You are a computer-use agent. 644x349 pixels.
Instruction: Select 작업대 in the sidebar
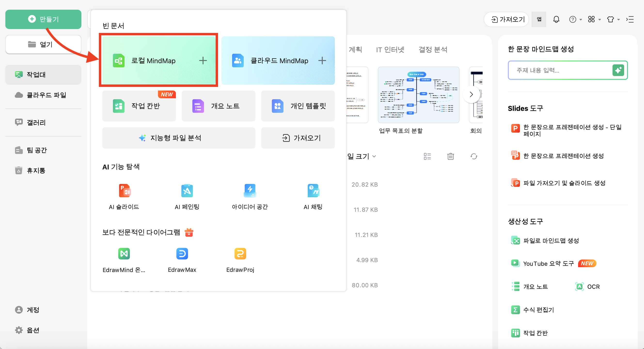(x=43, y=75)
